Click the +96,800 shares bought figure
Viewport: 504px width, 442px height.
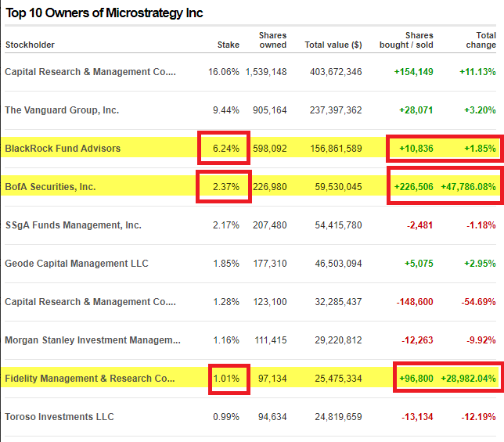tap(416, 379)
